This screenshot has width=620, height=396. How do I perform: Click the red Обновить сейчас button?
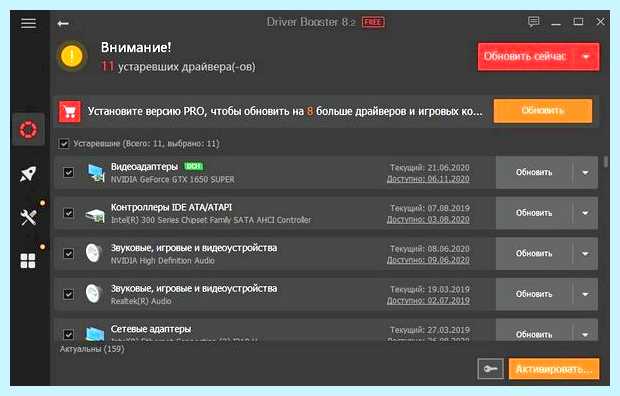[x=526, y=57]
